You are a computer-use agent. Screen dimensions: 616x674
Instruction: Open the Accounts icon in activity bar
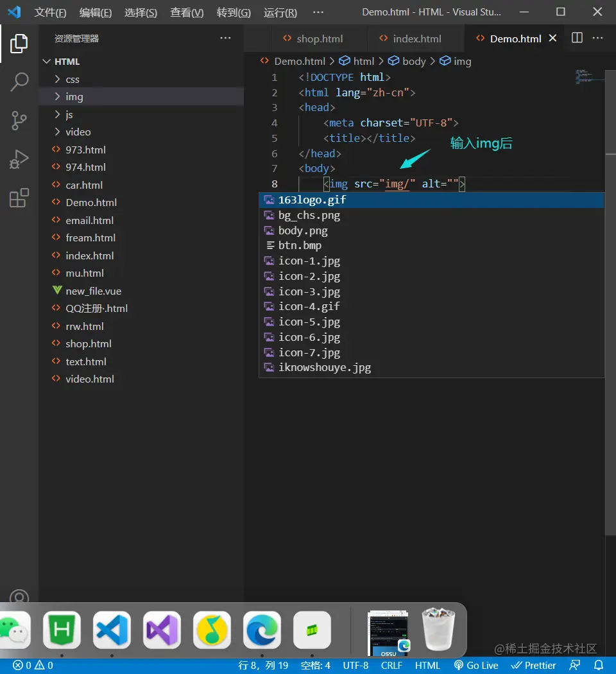pyautogui.click(x=19, y=596)
